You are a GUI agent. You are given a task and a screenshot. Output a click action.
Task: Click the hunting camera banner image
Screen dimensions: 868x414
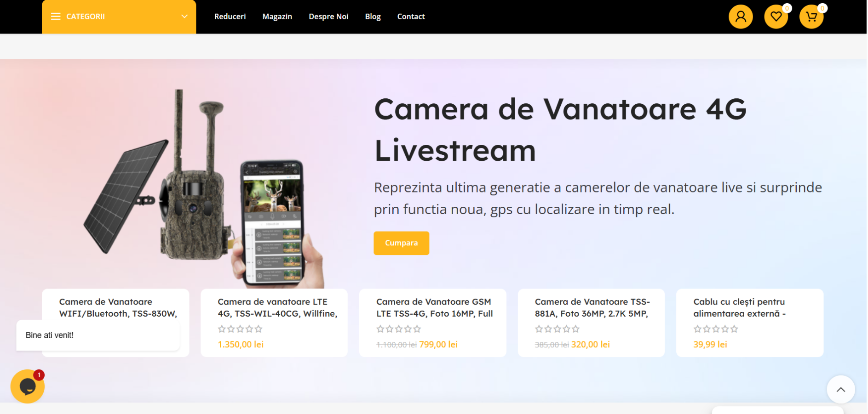pos(204,188)
